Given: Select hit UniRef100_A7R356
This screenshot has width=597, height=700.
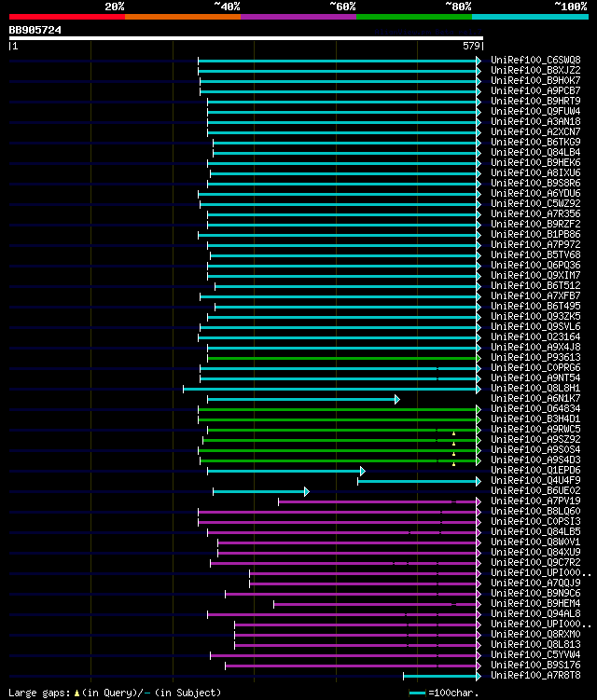Looking at the screenshot, I should [x=535, y=213].
